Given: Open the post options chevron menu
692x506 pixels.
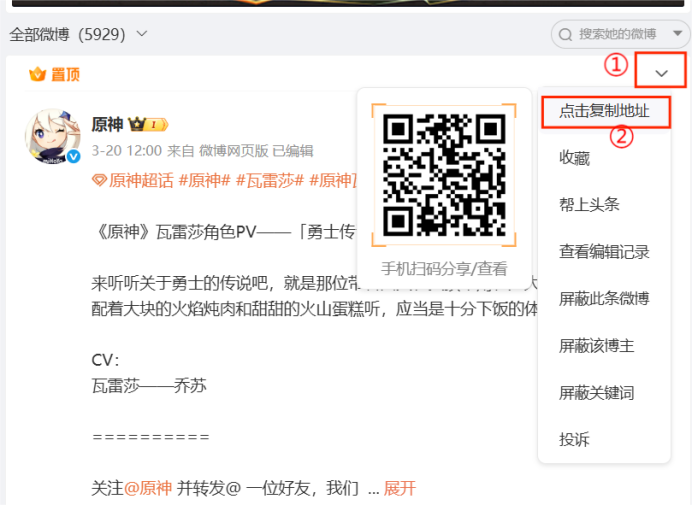Looking at the screenshot, I should [x=661, y=73].
